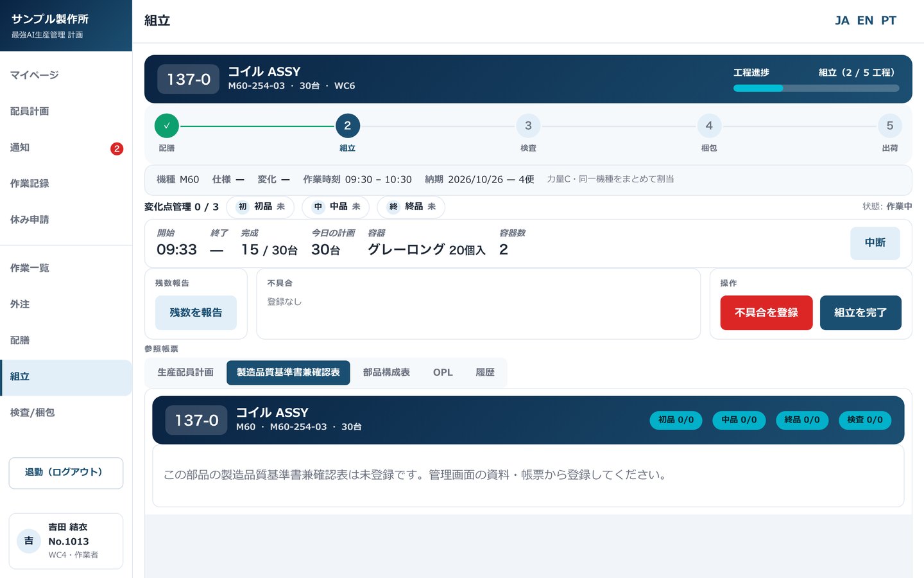This screenshot has width=924, height=578.
Task: Click the 終品 0/0 status pill
Action: 802,420
